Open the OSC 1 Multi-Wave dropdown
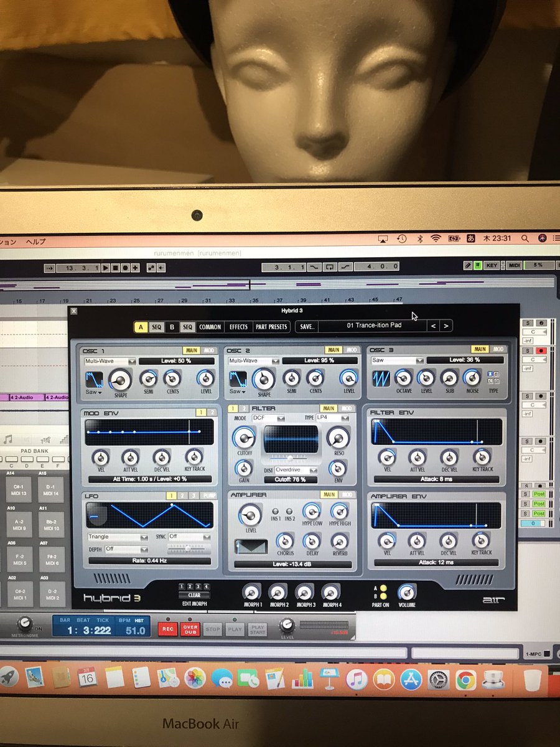The height and width of the screenshot is (747, 560). point(111,361)
